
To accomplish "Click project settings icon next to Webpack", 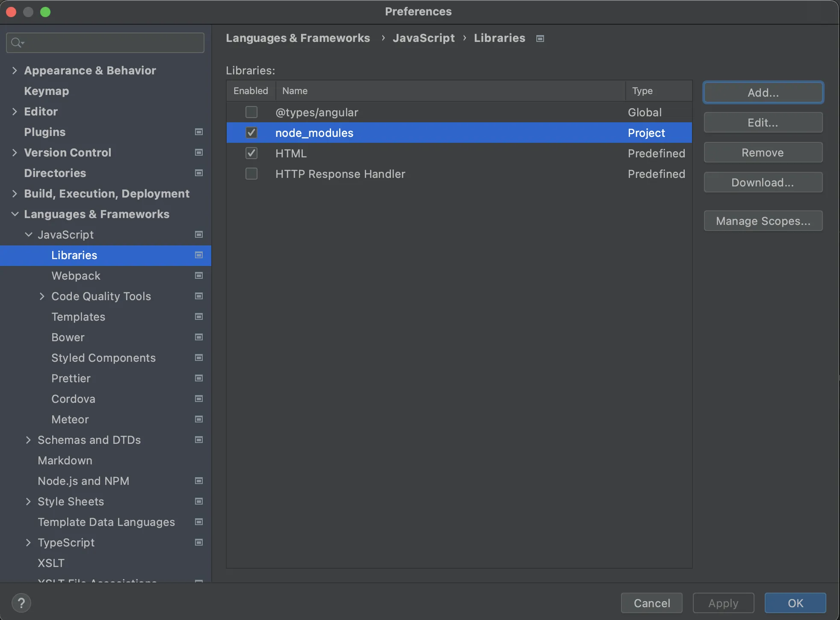I will tap(199, 276).
